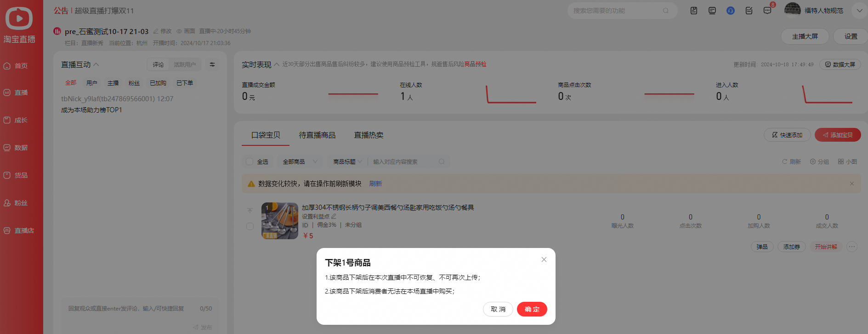Switch to 小图 small thumbnail view
Screen dimensions: 868x334
tap(847, 161)
